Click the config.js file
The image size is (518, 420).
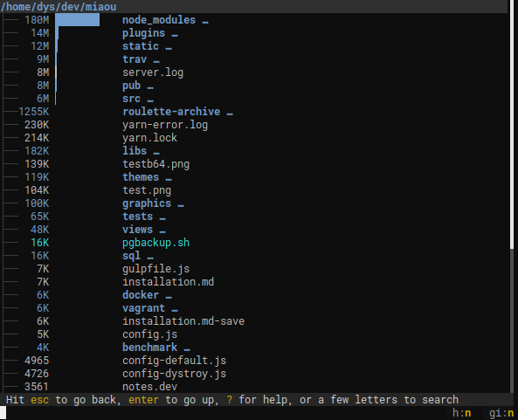click(x=149, y=334)
